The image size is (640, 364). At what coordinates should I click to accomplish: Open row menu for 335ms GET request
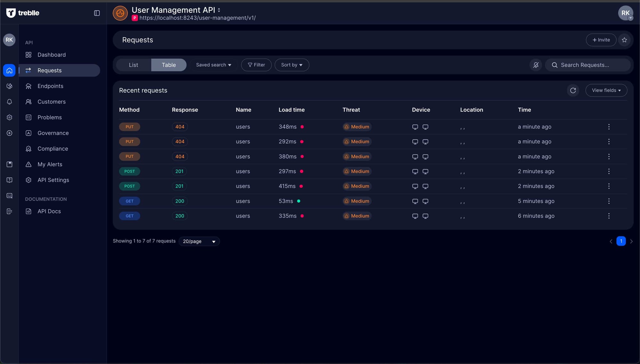[x=609, y=216]
